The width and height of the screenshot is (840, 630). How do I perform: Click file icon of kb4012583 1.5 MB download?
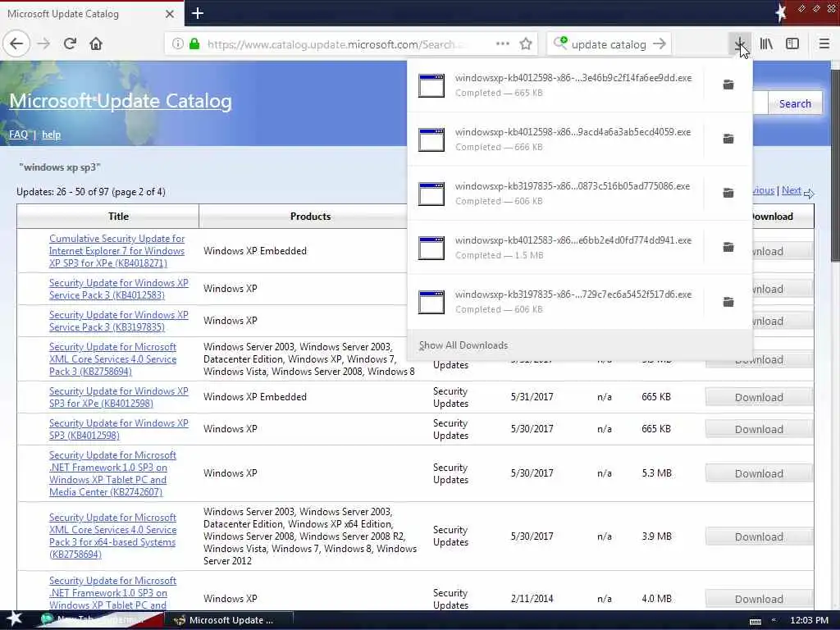pos(431,248)
